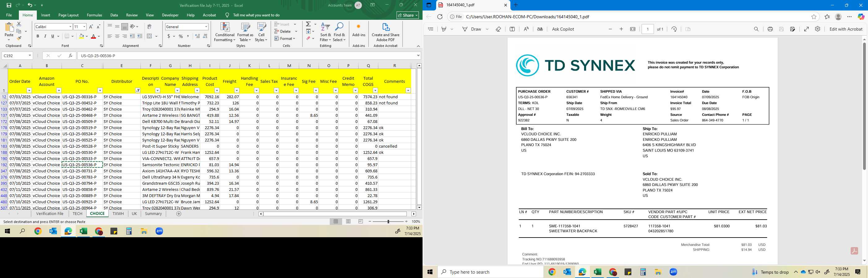This screenshot has height=278, width=868.
Task: Toggle Bottom Align in Alignment group
Action: pyautogui.click(x=124, y=27)
